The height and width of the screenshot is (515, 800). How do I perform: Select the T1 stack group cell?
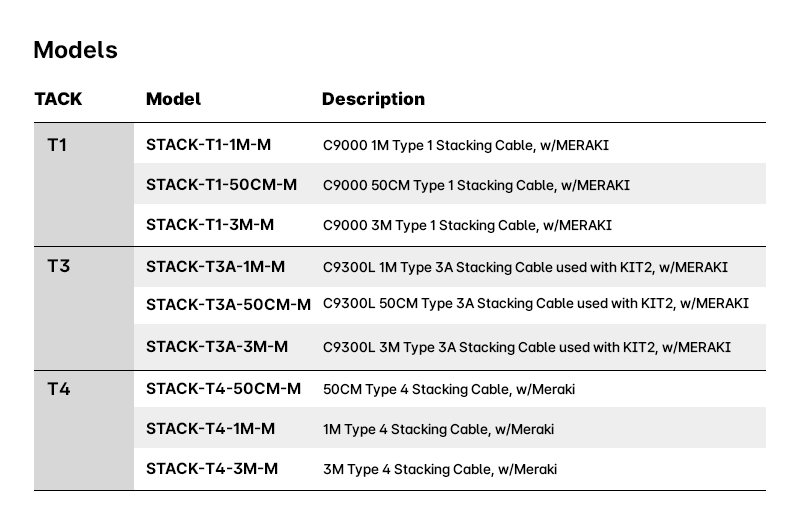[58, 146]
